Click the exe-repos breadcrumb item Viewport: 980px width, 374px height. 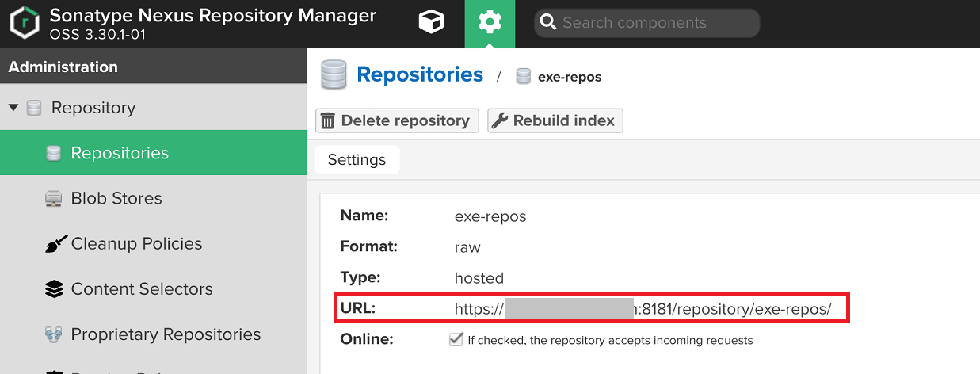pyautogui.click(x=570, y=77)
